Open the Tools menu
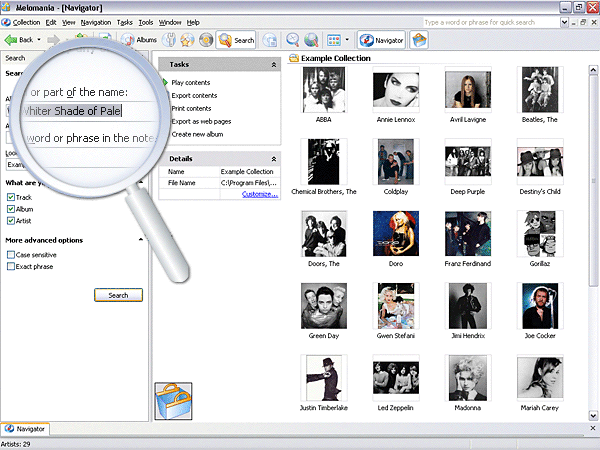Image resolution: width=600 pixels, height=450 pixels. click(146, 21)
